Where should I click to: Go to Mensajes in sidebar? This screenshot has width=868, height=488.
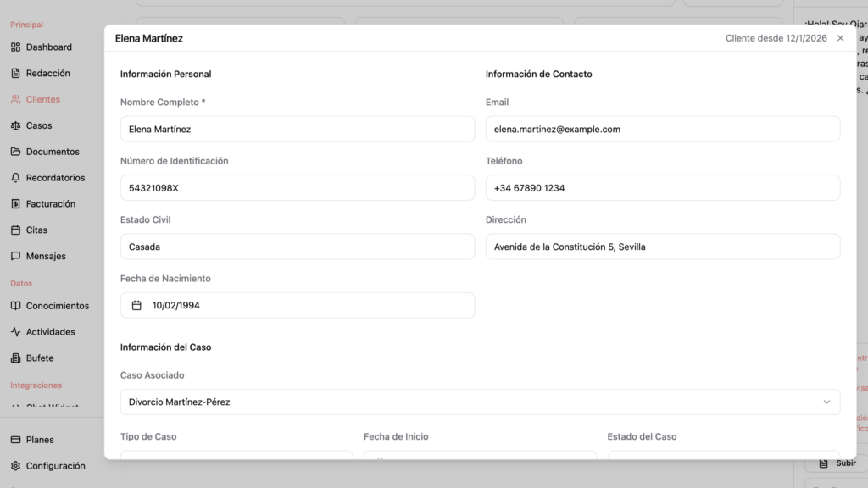[x=45, y=256]
